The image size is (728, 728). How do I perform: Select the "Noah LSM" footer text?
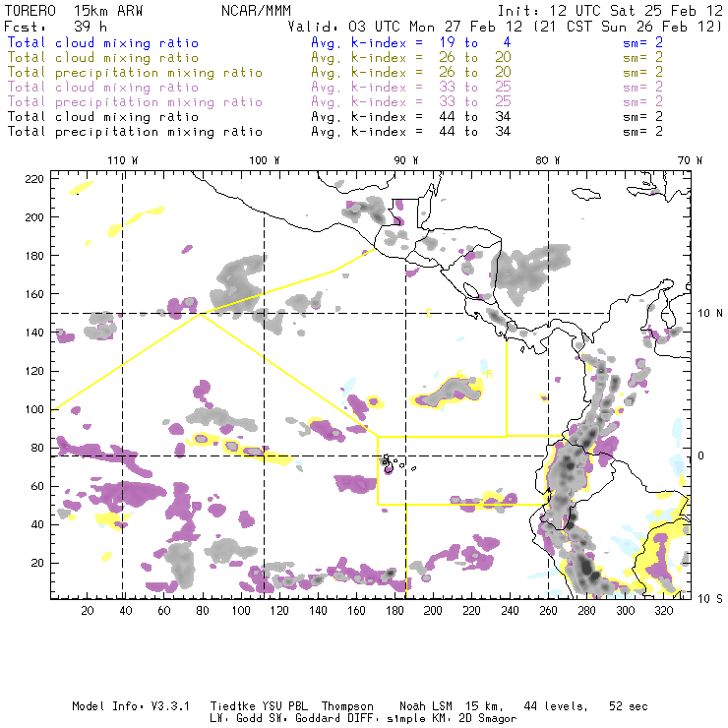pos(426,706)
